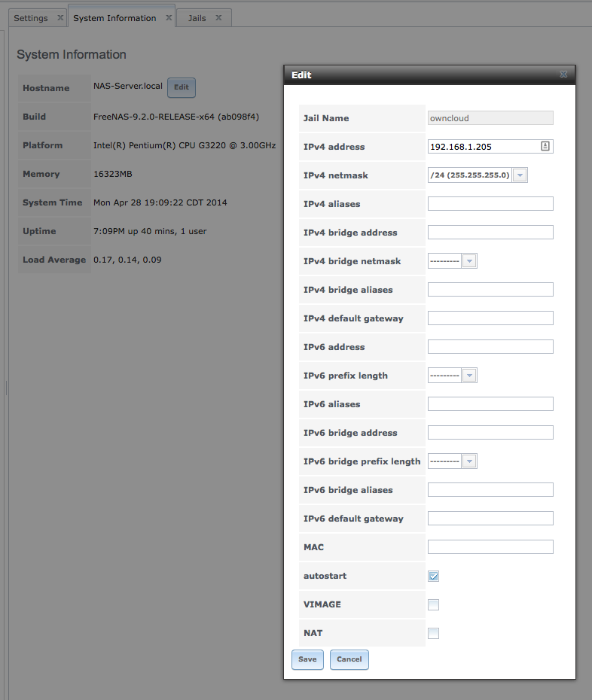The image size is (592, 700).
Task: Close the Jails tab with its X
Action: coord(218,18)
